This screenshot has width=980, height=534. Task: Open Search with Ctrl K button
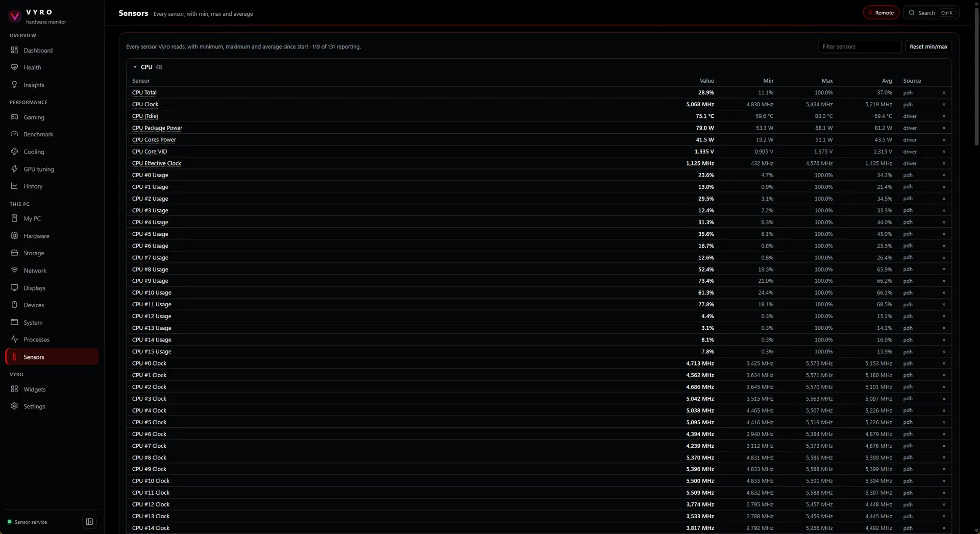[x=931, y=13]
